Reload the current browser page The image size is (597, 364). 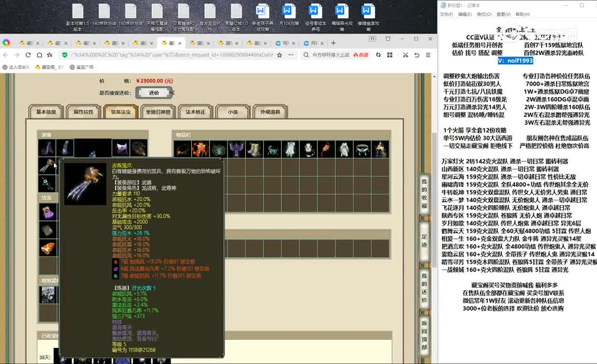(28, 55)
